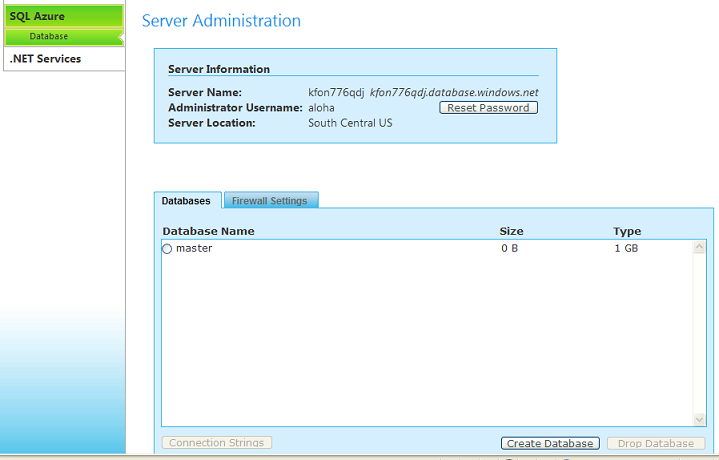
Task: Switch to the Firewall Settings tab
Action: pyautogui.click(x=270, y=201)
